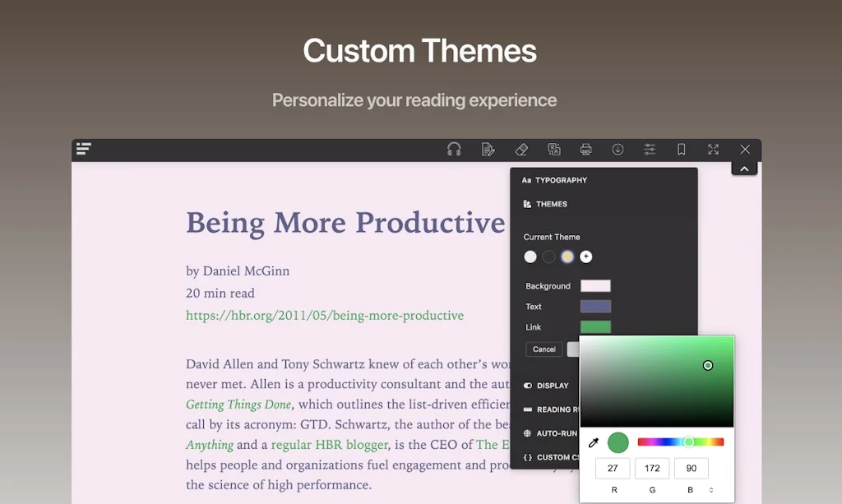This screenshot has width=842, height=504.
Task: Print the current article
Action: [x=585, y=149]
